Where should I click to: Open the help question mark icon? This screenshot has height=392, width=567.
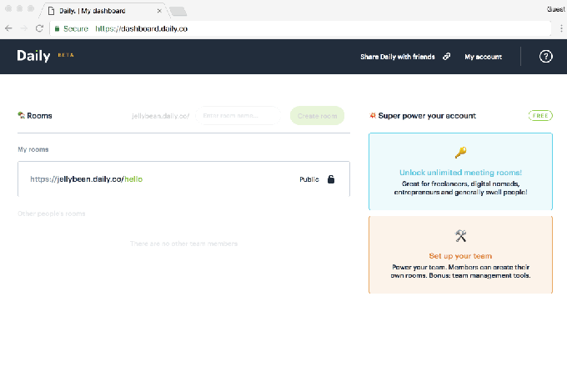[545, 57]
